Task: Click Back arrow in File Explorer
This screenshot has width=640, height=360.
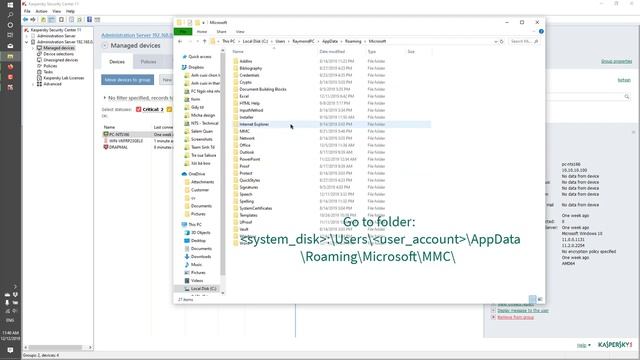Action: tap(180, 41)
